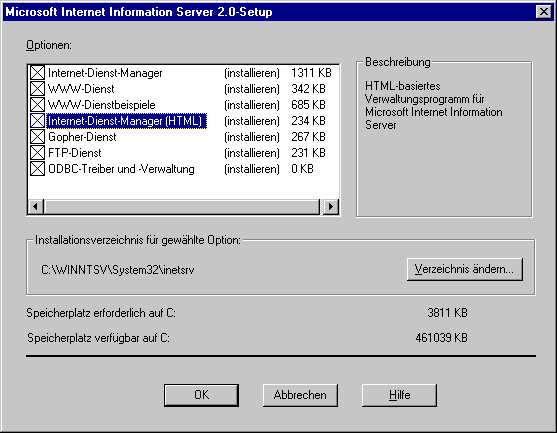This screenshot has width=557, height=433.
Task: Click the 685 KB size value
Action: 308,105
